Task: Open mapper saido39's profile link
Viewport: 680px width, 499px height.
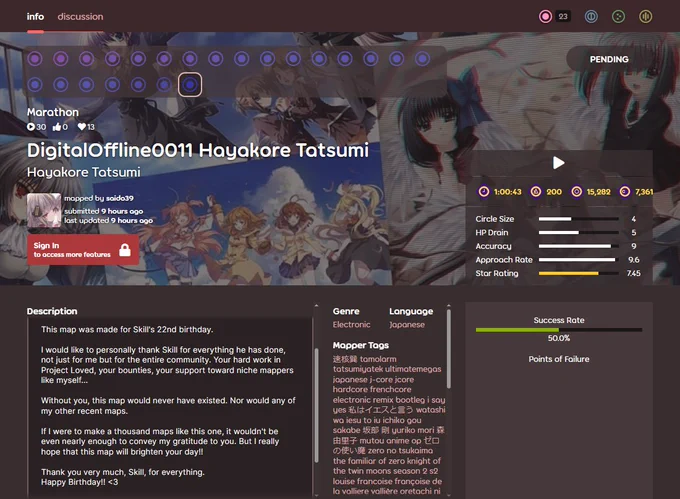Action: pos(120,198)
